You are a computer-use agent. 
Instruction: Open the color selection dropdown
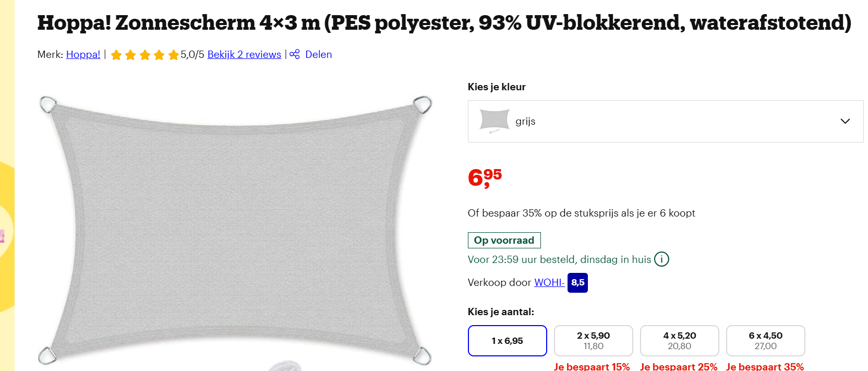click(665, 121)
